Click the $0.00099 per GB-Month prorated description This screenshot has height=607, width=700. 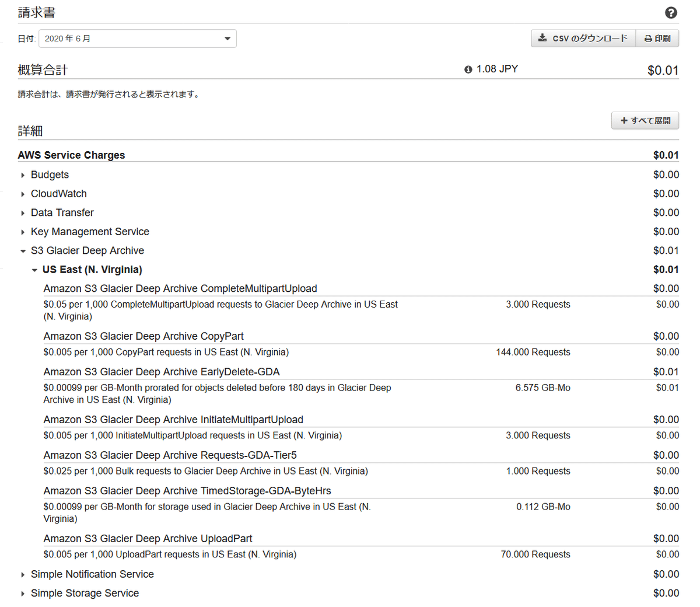[217, 393]
